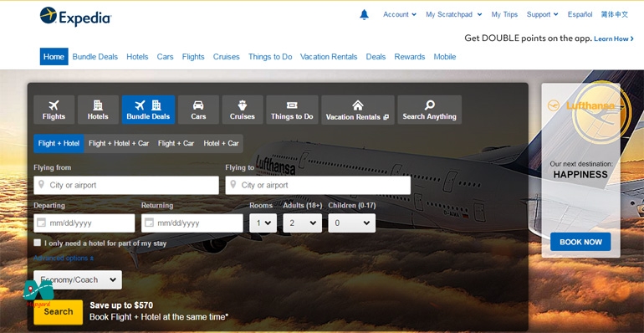Open the Children (0-17) dropdown
Viewport: 644px width, 333px height.
click(351, 223)
